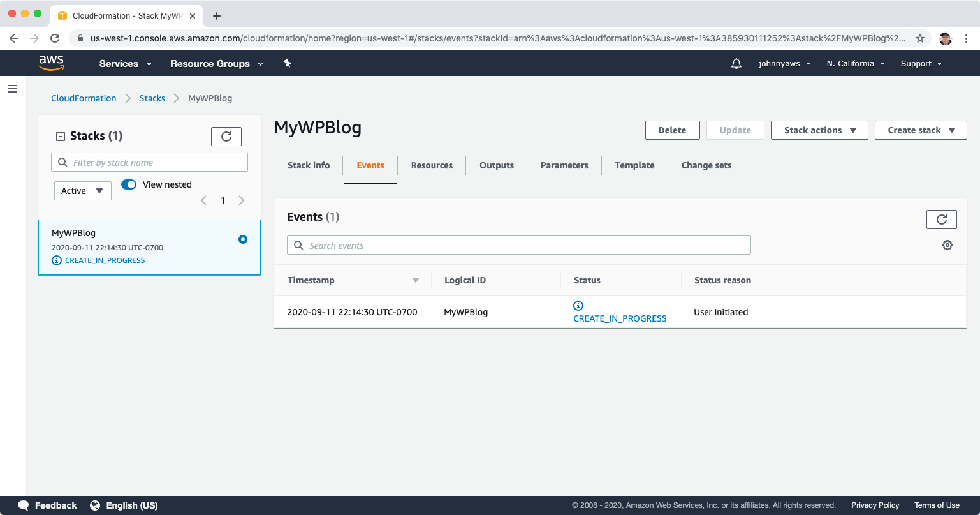
Task: Open a new browser tab
Action: [217, 16]
